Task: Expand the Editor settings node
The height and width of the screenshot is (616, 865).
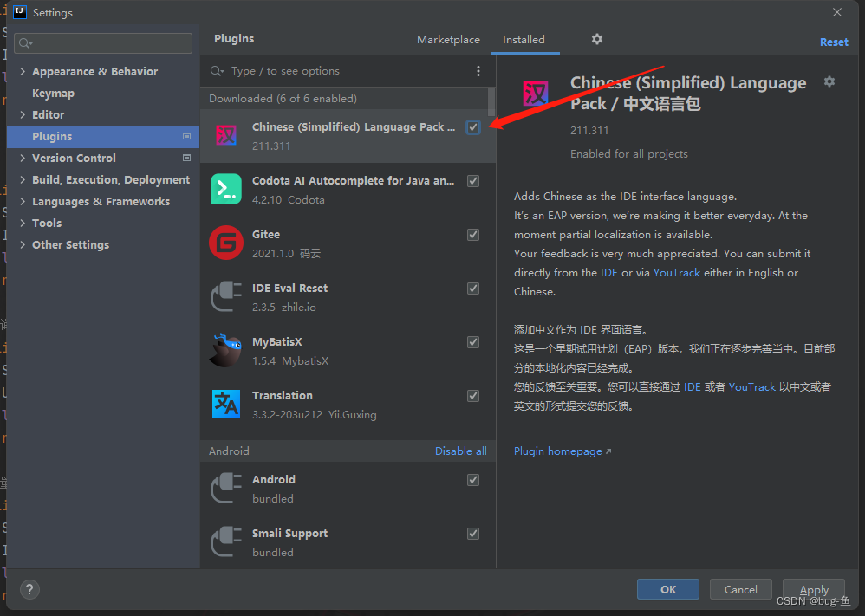Action: tap(23, 114)
